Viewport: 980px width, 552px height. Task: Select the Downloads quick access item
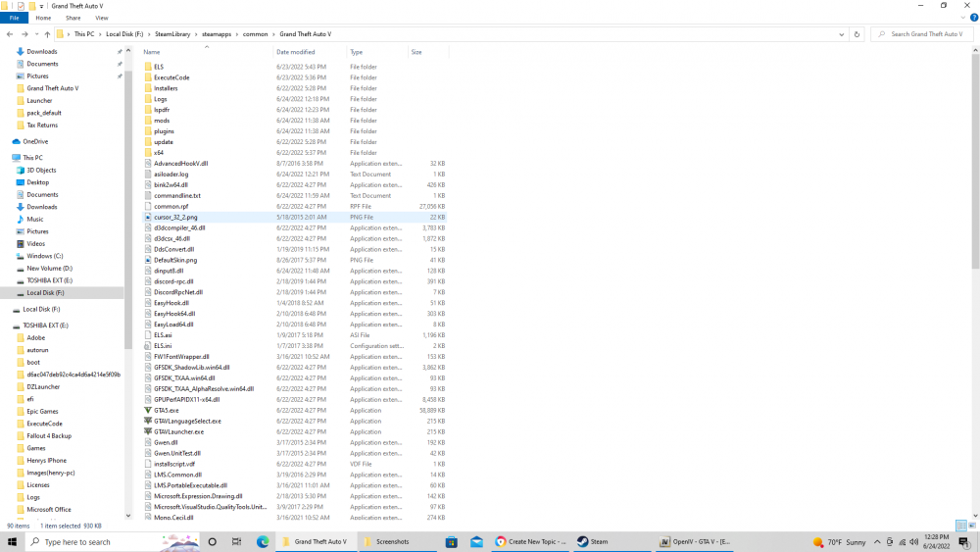tap(41, 52)
